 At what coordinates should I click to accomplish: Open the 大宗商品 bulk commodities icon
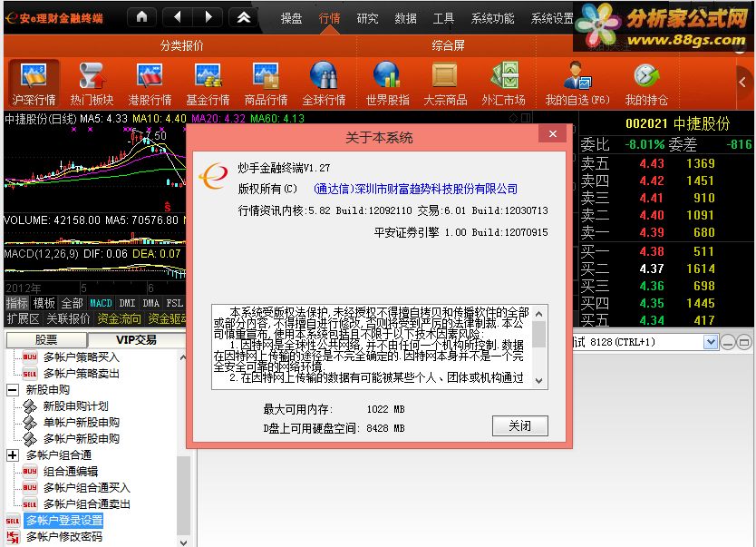click(x=445, y=83)
